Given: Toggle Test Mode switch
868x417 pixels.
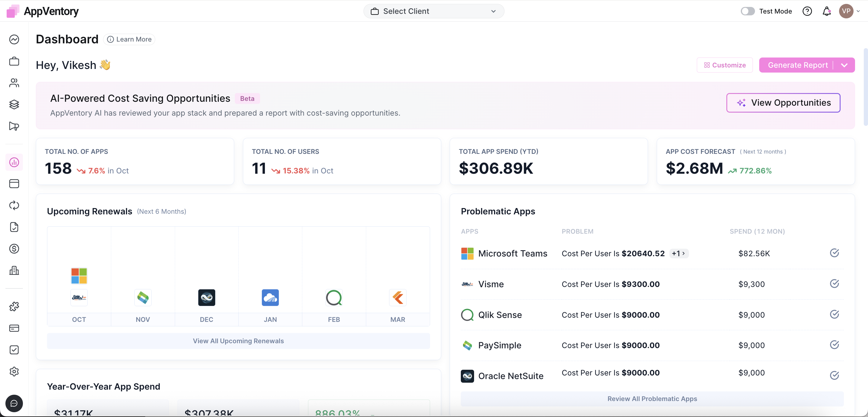Looking at the screenshot, I should (747, 11).
